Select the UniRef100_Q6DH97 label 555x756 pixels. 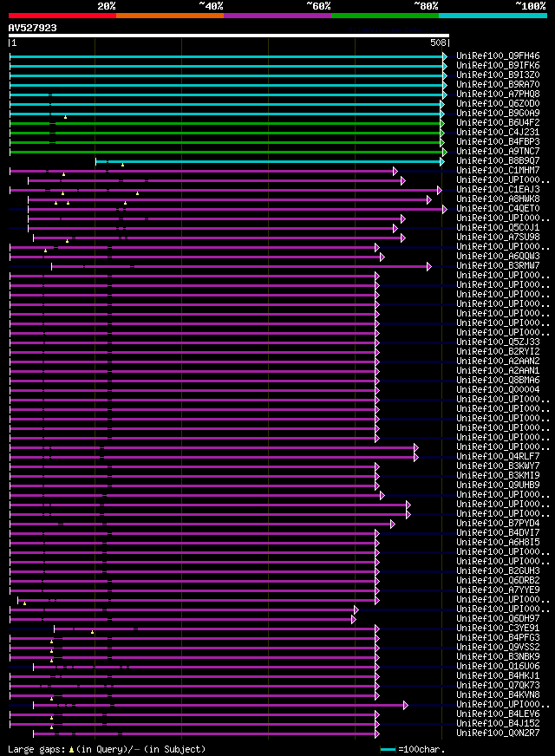pyautogui.click(x=498, y=619)
